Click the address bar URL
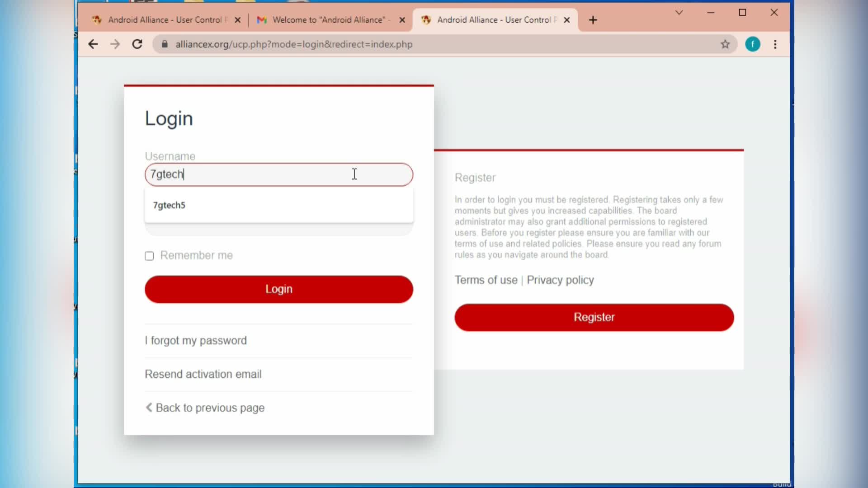 pos(294,44)
